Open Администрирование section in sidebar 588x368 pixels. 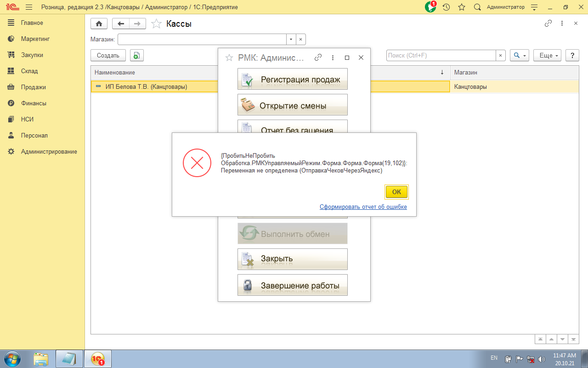tap(49, 151)
